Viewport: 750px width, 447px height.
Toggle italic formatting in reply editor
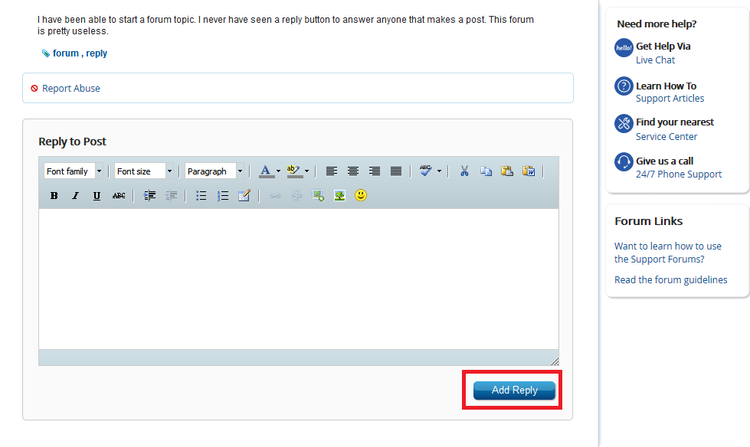75,196
